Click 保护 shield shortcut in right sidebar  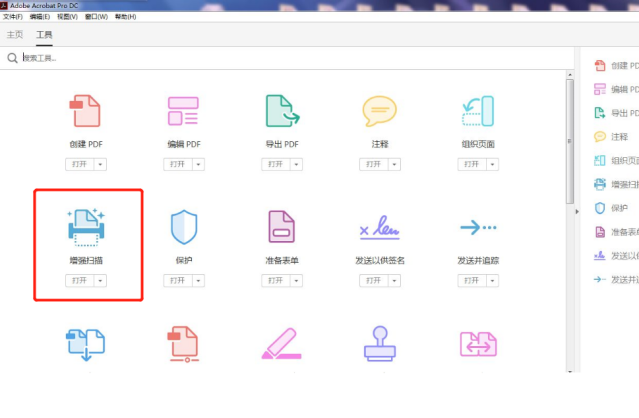pos(600,208)
